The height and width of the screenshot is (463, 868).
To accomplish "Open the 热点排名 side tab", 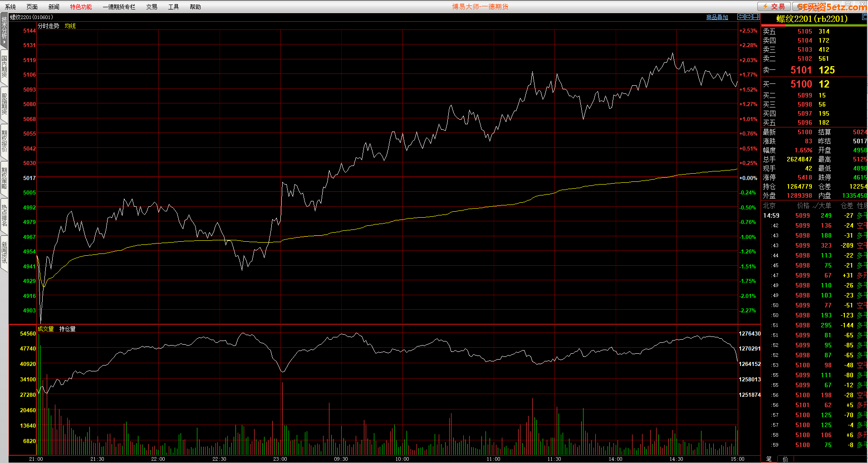I will (x=4, y=215).
